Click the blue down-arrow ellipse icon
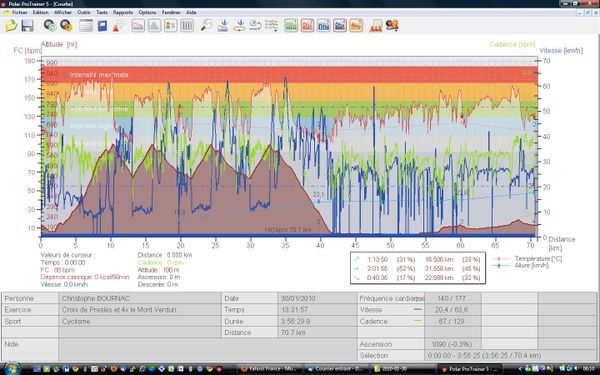600x375 pixels. pyautogui.click(x=239, y=26)
